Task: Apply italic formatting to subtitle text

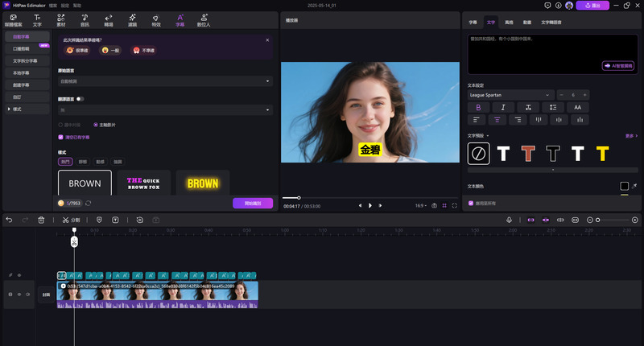Action: tap(503, 107)
